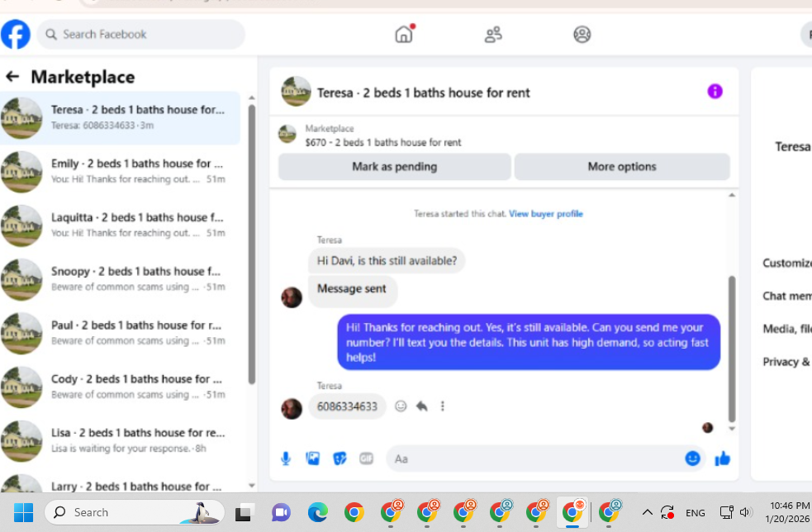
Task: Click the ENG language indicator
Action: (x=695, y=513)
